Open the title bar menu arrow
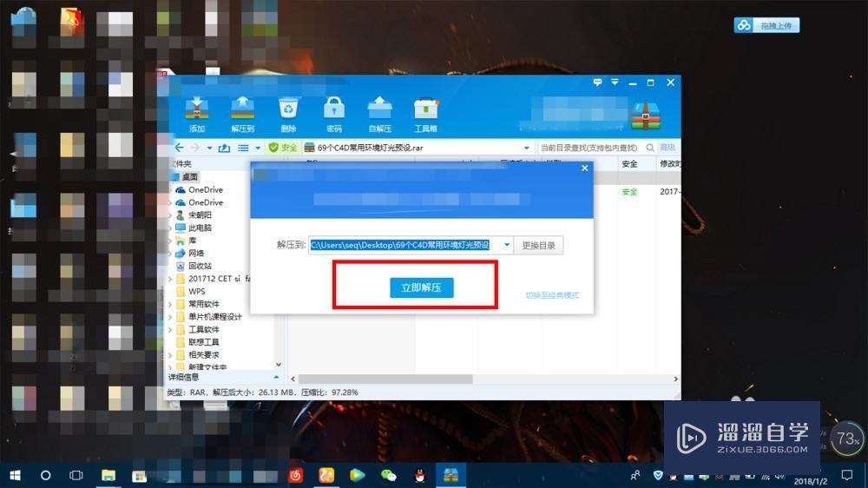 click(x=615, y=82)
